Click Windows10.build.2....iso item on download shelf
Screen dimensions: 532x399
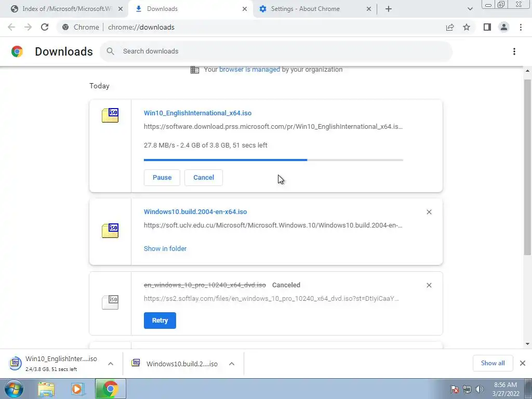tap(183, 363)
